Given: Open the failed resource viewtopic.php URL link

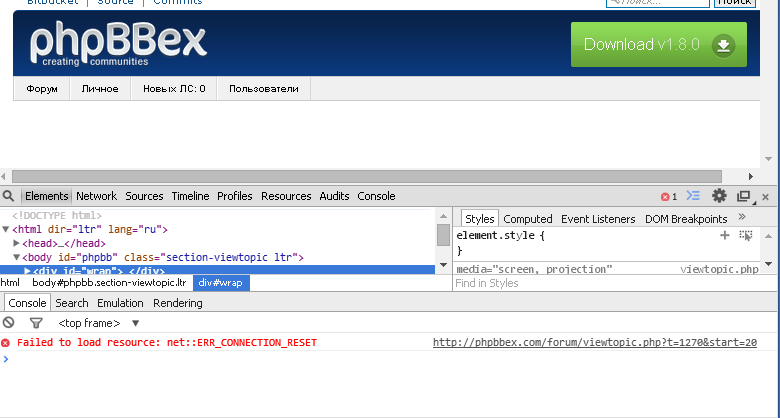Looking at the screenshot, I should pos(594,343).
